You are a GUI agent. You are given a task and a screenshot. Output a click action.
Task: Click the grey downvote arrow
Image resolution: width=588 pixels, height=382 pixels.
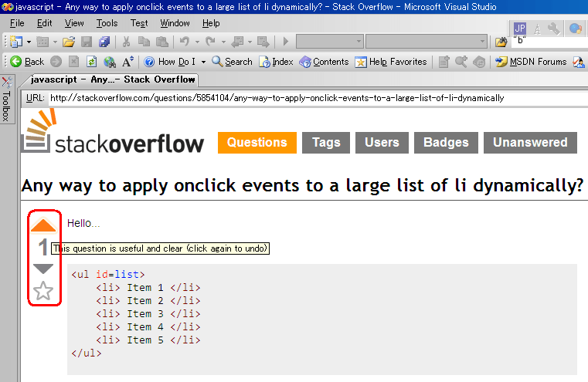coord(43,269)
